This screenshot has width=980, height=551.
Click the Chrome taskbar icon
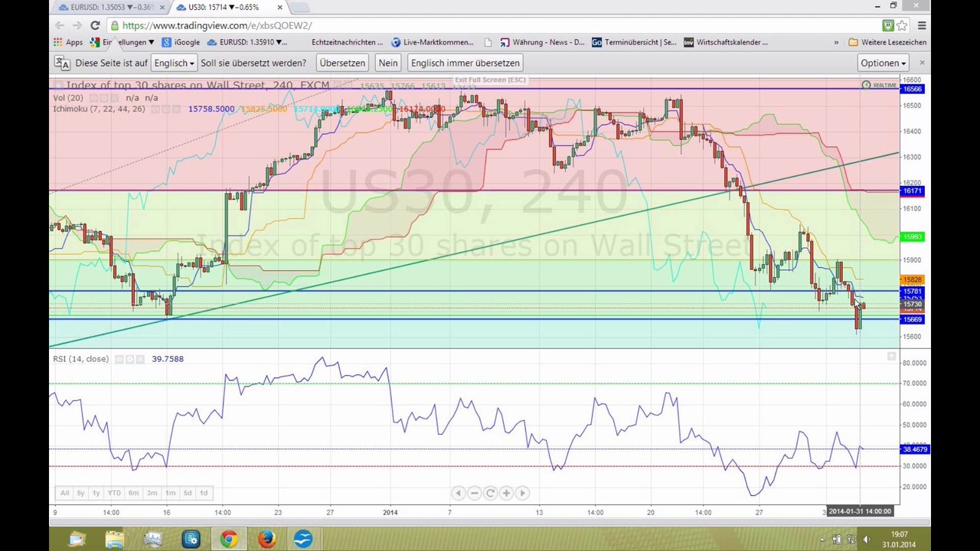pos(229,539)
